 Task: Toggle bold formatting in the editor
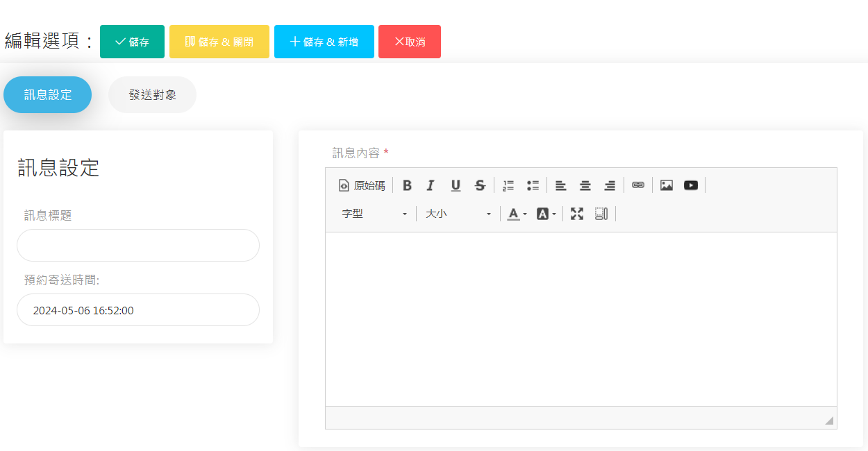point(407,185)
